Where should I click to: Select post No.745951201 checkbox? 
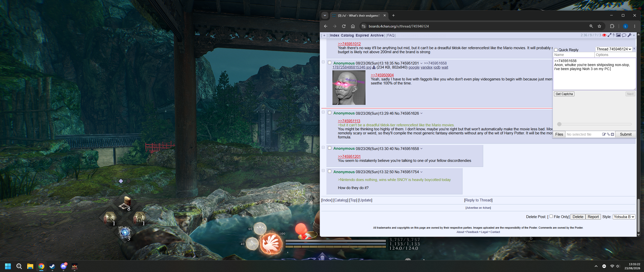click(329, 63)
